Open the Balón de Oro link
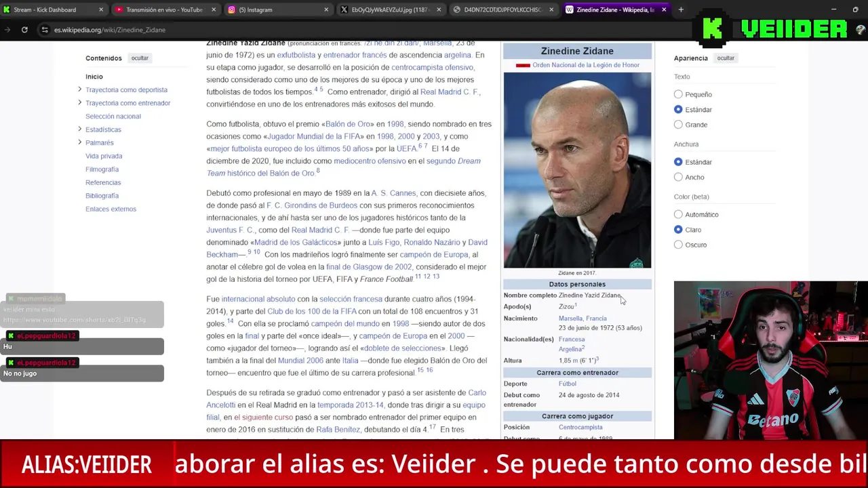 click(348, 124)
